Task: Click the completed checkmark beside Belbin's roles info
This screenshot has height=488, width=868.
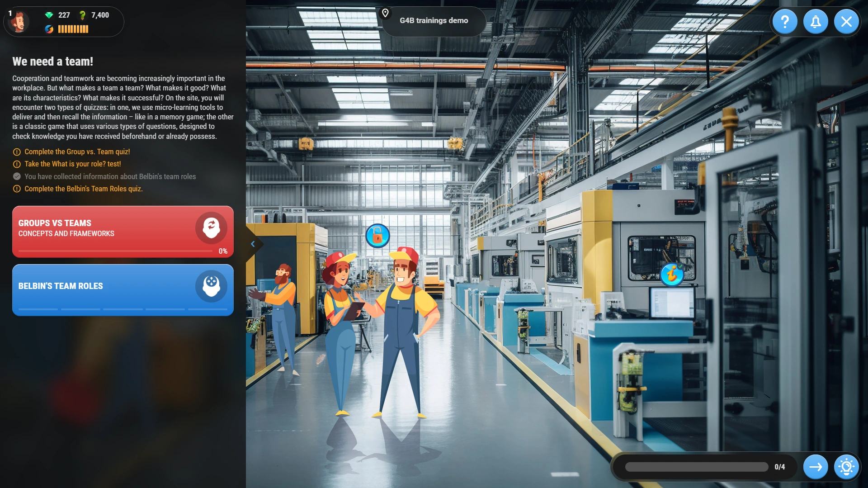Action: click(x=16, y=176)
